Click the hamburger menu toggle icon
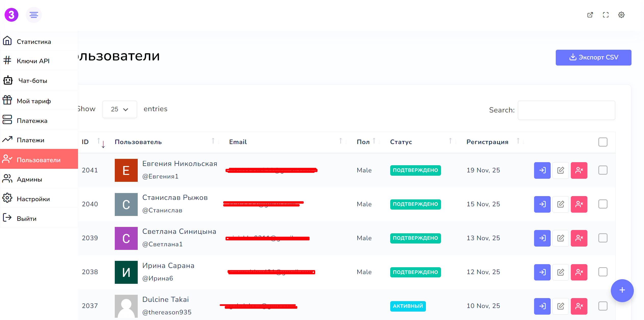This screenshot has width=644, height=320. tap(34, 15)
